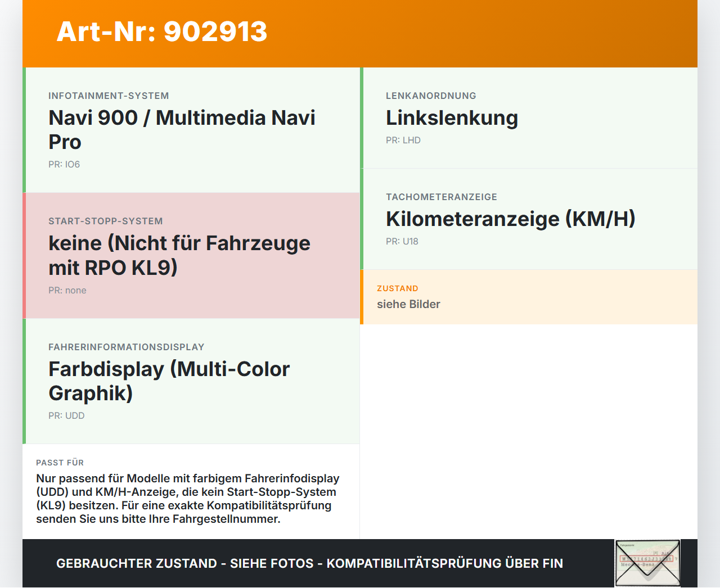The height and width of the screenshot is (588, 720).
Task: Select the TACHOMETERANZEIGE label
Action: [x=442, y=197]
